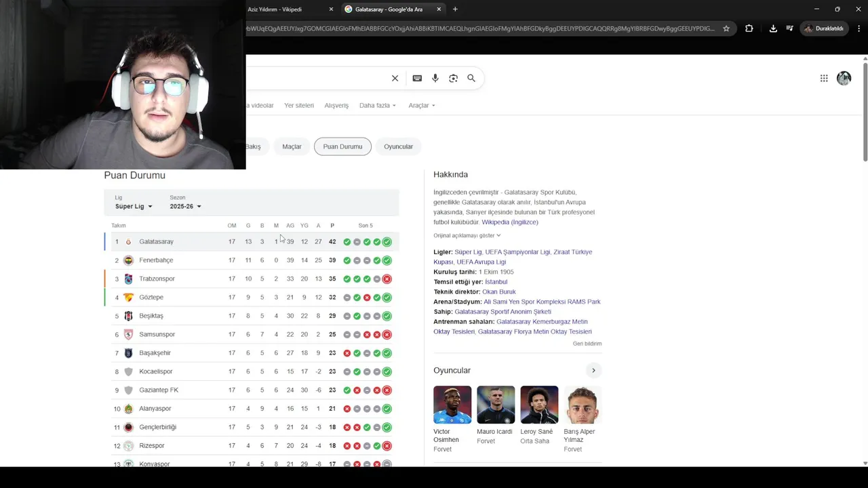The width and height of the screenshot is (868, 488).
Task: Start voice search with the microphone icon
Action: [435, 78]
